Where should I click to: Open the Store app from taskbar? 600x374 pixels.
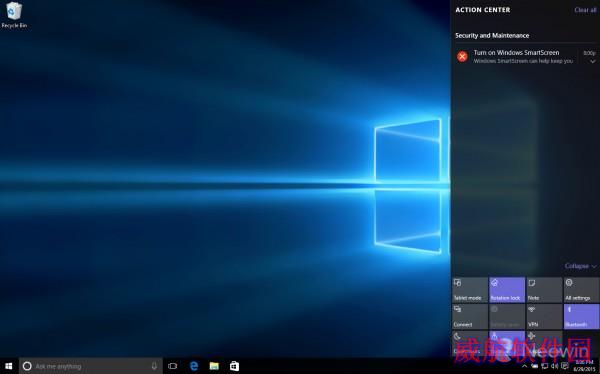(235, 366)
